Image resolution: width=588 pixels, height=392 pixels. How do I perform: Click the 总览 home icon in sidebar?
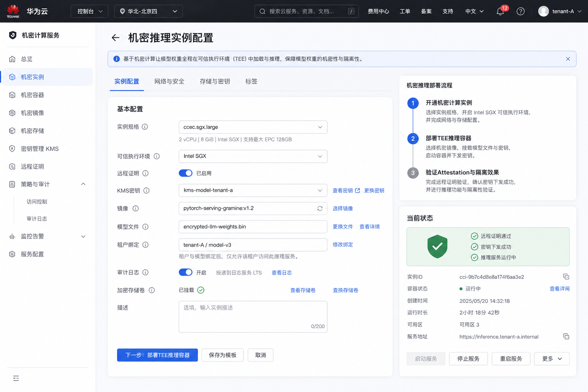click(x=12, y=59)
